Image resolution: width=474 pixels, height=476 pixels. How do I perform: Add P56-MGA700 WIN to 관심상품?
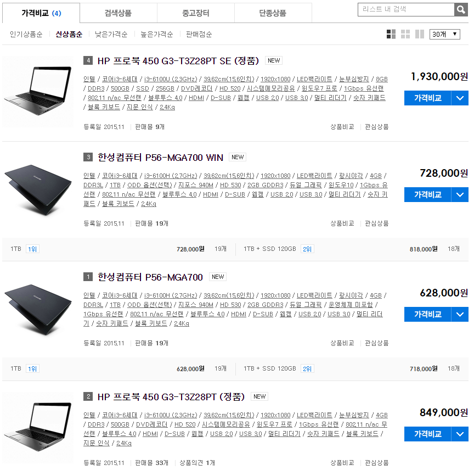coord(377,223)
